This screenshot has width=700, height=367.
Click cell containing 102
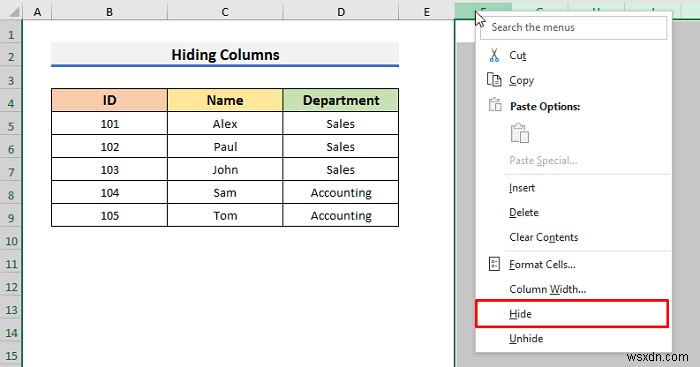tap(109, 146)
